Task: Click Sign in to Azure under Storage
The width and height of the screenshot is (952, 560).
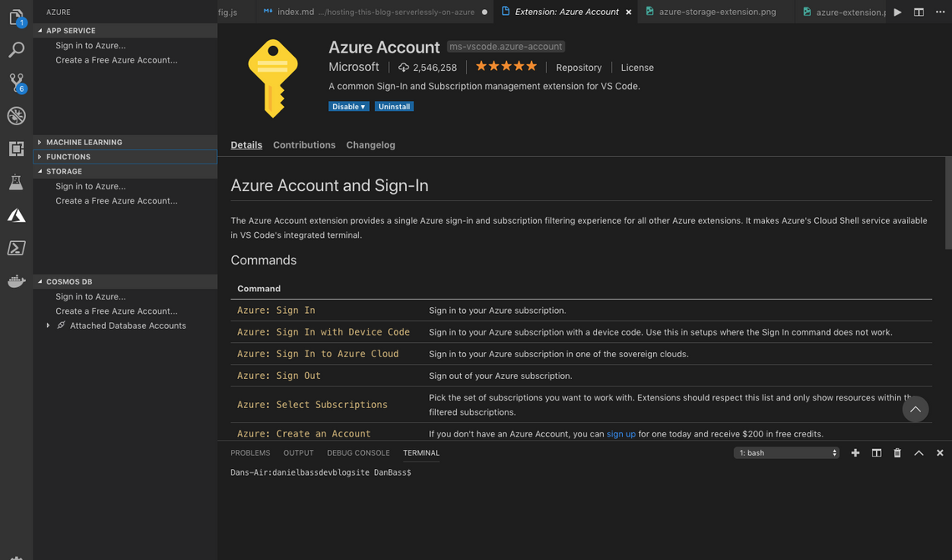Action: click(90, 186)
